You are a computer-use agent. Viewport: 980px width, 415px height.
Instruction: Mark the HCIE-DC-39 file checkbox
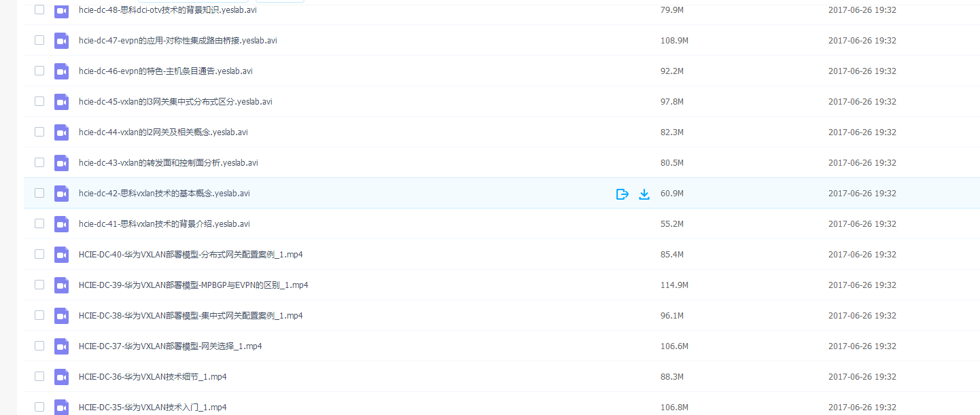(x=39, y=285)
